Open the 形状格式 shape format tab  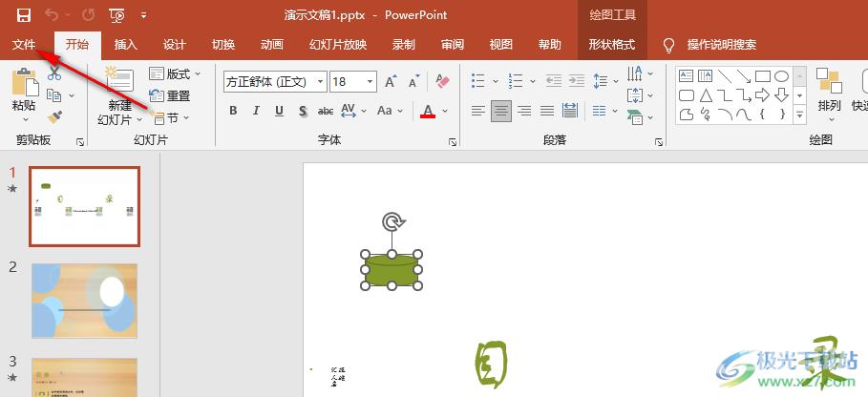click(x=612, y=45)
